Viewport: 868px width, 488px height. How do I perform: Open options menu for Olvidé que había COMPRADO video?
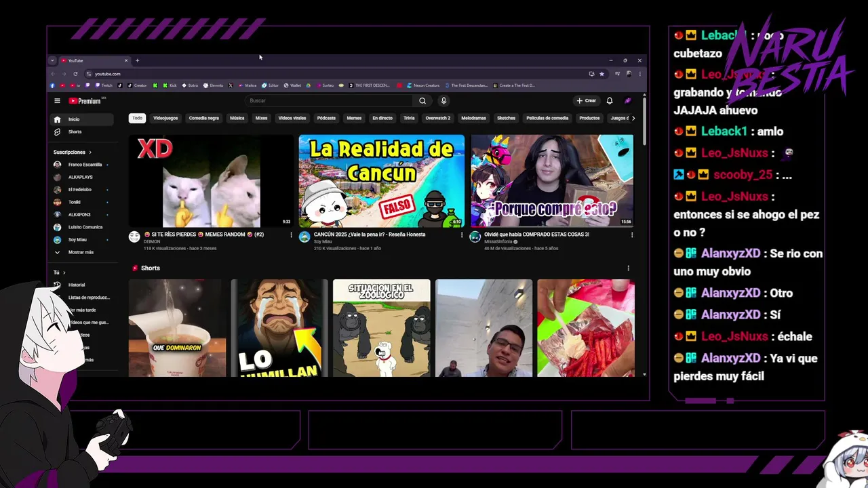coord(632,235)
